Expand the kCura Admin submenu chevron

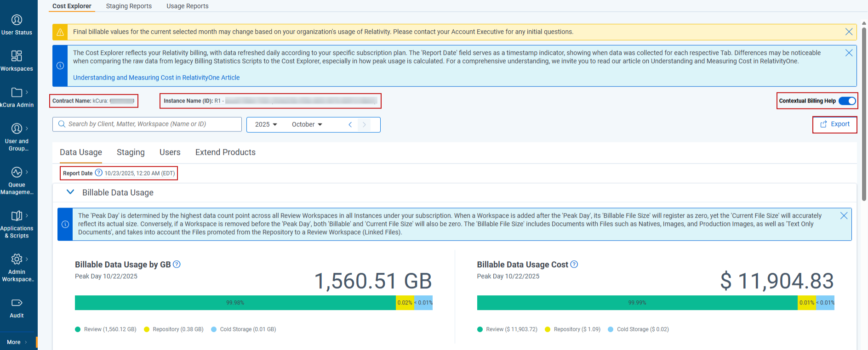pos(27,92)
